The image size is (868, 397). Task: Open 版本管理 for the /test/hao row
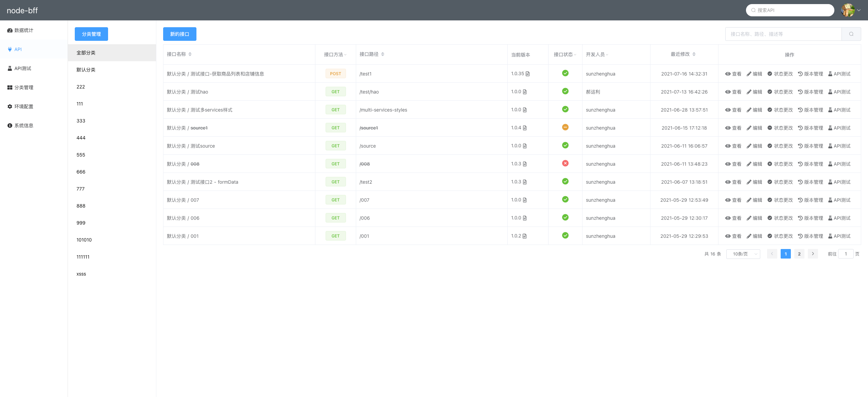click(x=811, y=92)
